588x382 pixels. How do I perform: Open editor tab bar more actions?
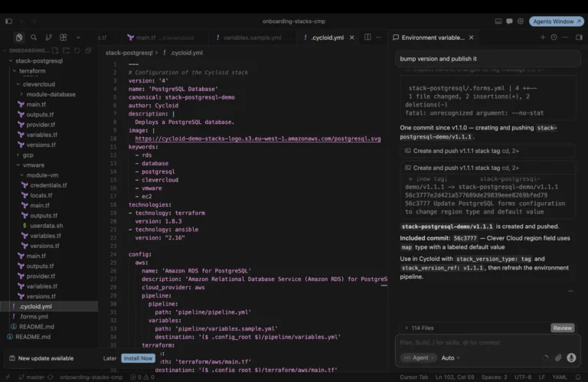pos(379,37)
